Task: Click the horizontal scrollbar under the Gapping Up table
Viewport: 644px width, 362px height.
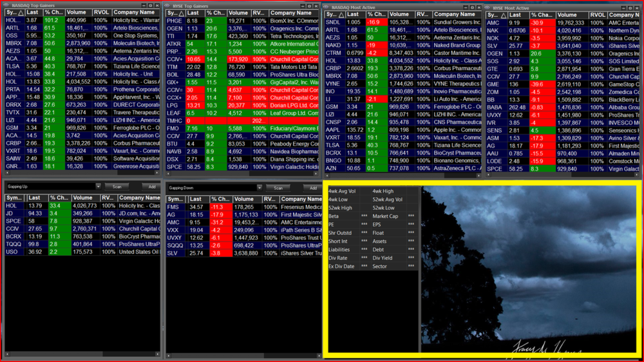Action: [x=82, y=354]
